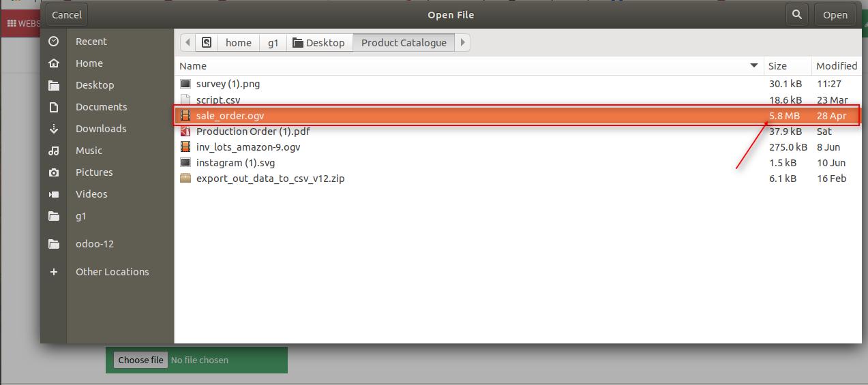Click the g1 path bar segment

[x=273, y=42]
